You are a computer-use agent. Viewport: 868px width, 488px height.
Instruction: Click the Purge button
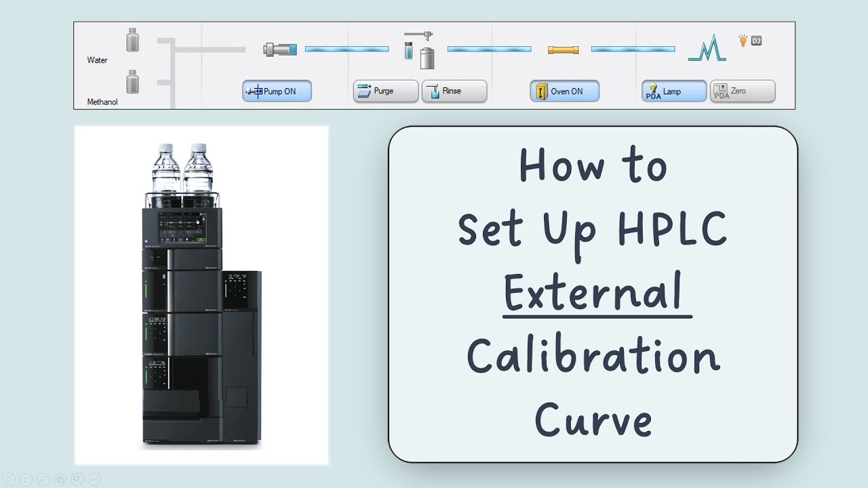click(x=385, y=91)
